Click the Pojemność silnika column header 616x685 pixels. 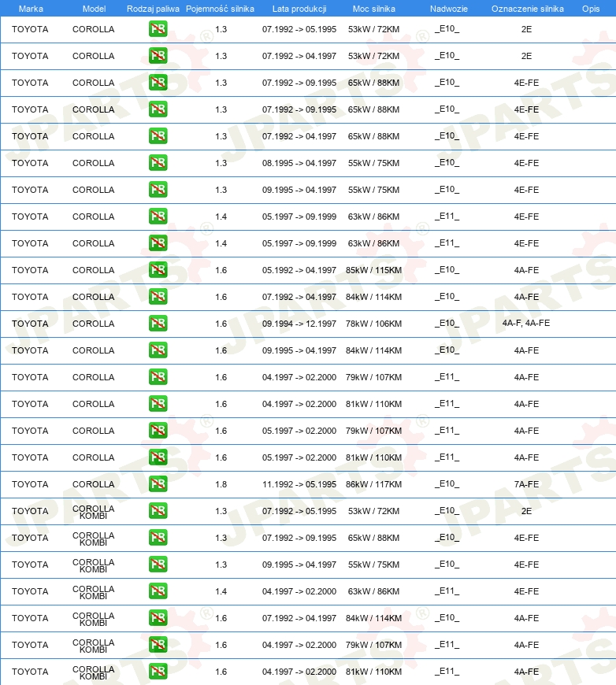pyautogui.click(x=220, y=9)
